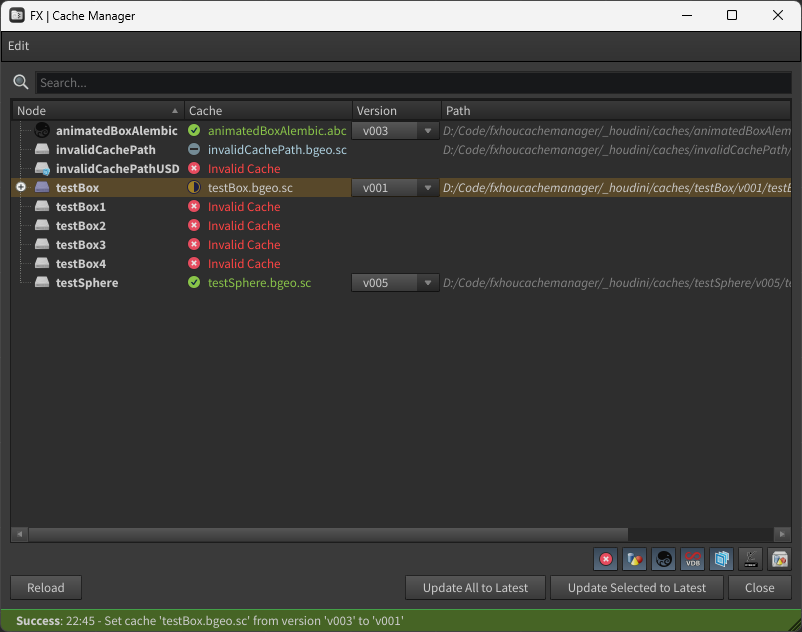Screen dimensions: 802x632
Task: Toggle the VDB filter icon
Action: click(692, 559)
